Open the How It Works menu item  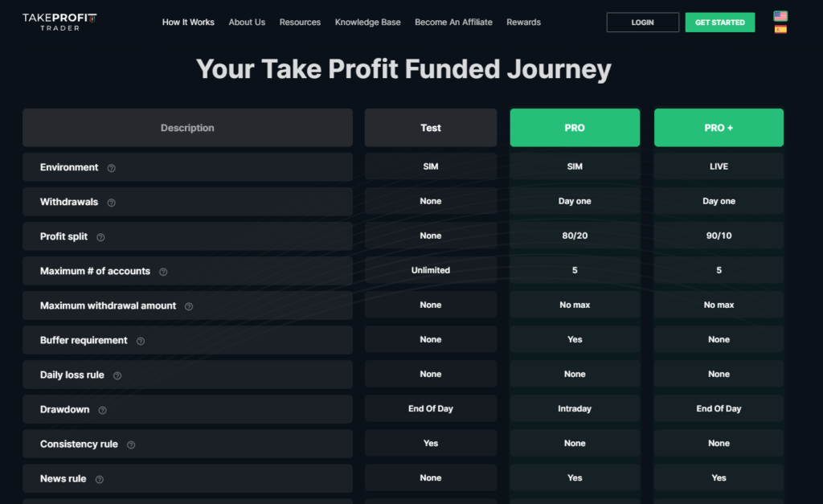coord(188,22)
